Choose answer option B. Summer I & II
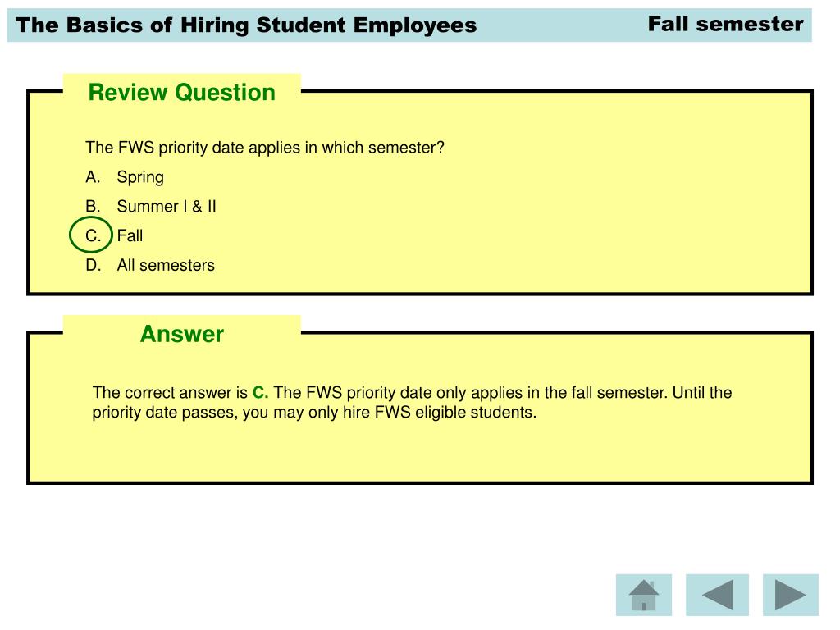The height and width of the screenshot is (630, 840). tap(151, 206)
